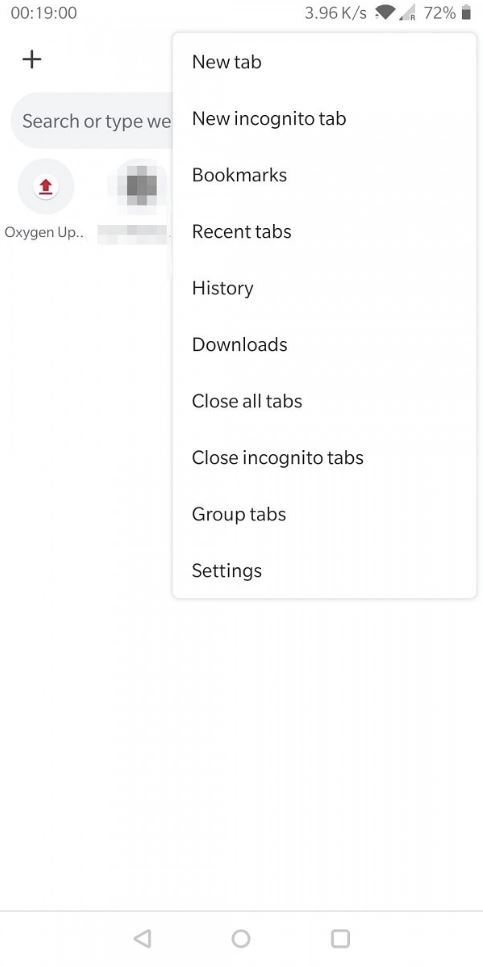The width and height of the screenshot is (483, 967).
Task: Open Settings from the menu
Action: coord(324,571)
